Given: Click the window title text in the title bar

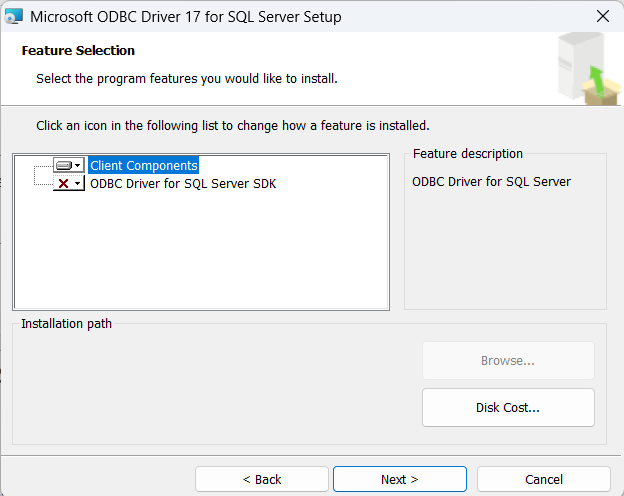Looking at the screenshot, I should (185, 17).
